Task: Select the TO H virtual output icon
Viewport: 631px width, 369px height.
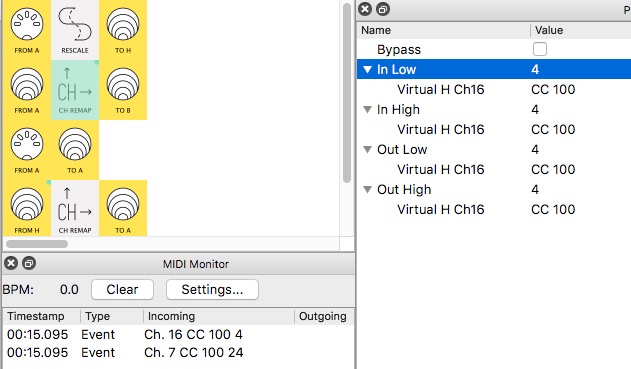Action: pyautogui.click(x=123, y=30)
